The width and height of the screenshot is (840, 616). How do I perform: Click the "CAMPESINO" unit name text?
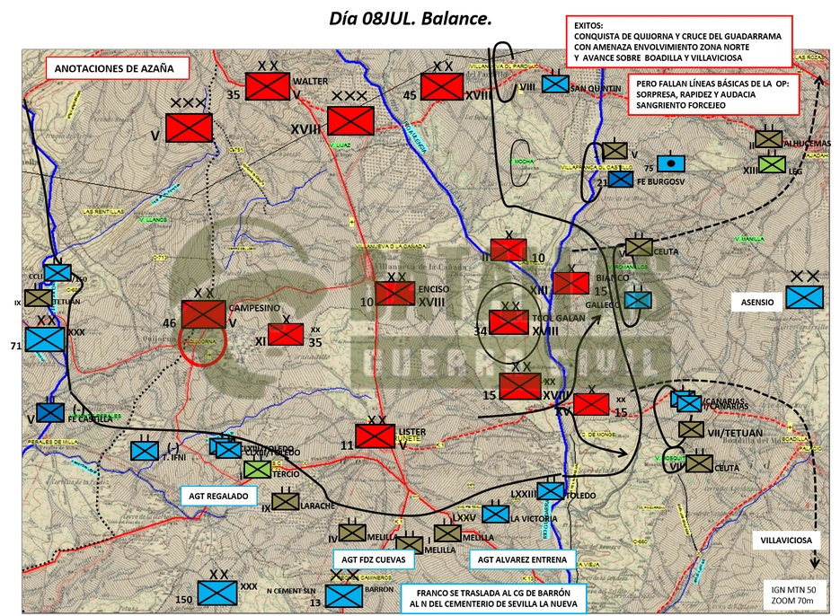pyautogui.click(x=254, y=308)
